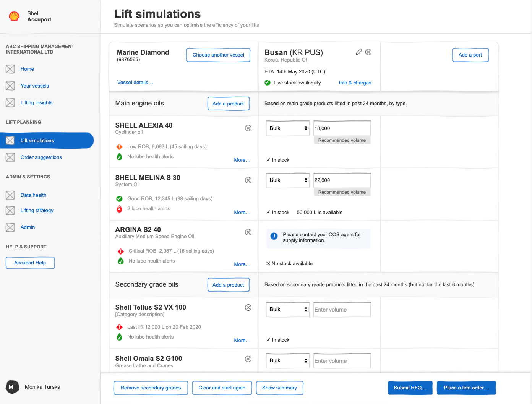Image resolution: width=532 pixels, height=404 pixels.
Task: Add a product to Main engine oils
Action: click(x=229, y=104)
